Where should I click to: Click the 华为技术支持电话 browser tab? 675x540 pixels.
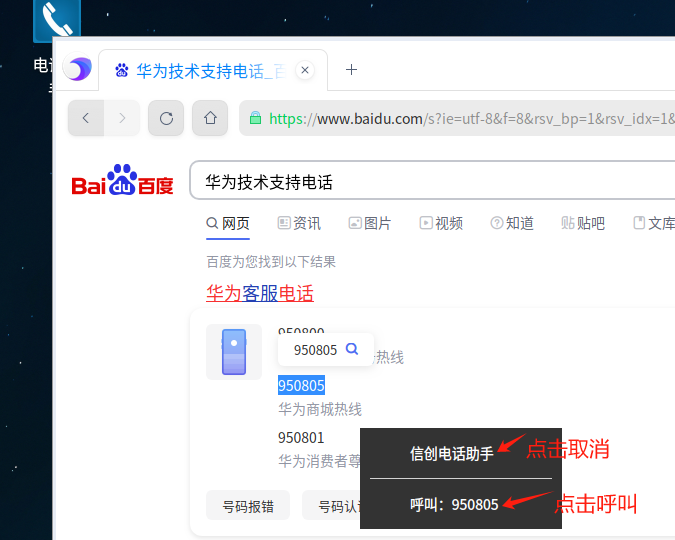pyautogui.click(x=213, y=70)
